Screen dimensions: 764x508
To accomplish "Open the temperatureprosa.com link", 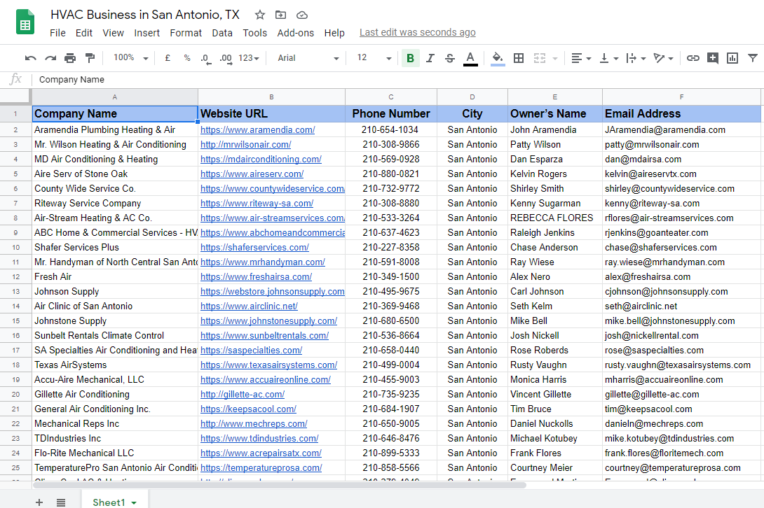I will [261, 468].
